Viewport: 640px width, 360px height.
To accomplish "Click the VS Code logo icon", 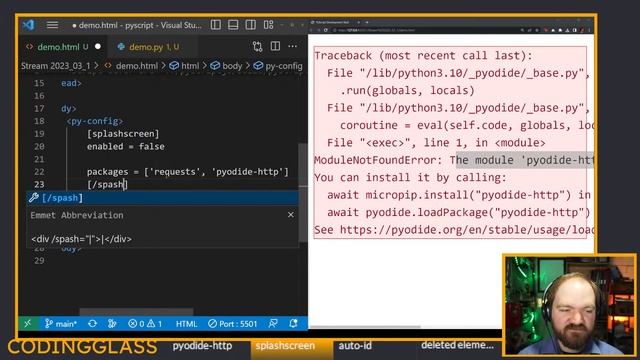I will coord(28,25).
